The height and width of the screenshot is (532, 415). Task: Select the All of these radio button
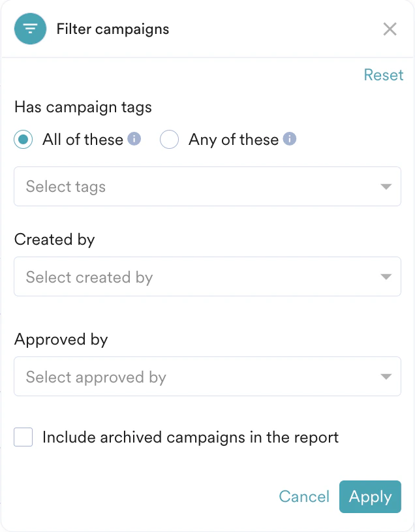(23, 139)
